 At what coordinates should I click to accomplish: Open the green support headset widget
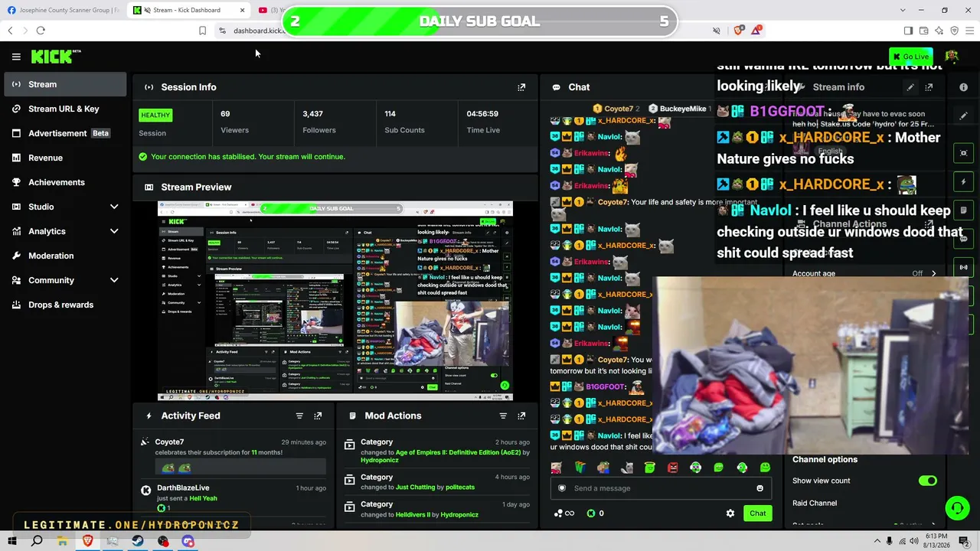point(956,508)
